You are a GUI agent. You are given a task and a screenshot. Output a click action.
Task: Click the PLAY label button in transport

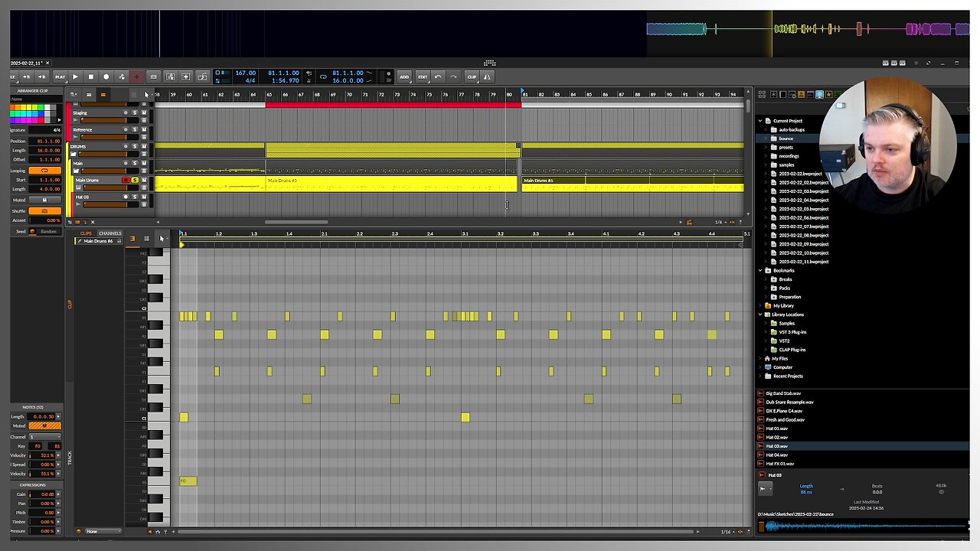click(x=60, y=77)
